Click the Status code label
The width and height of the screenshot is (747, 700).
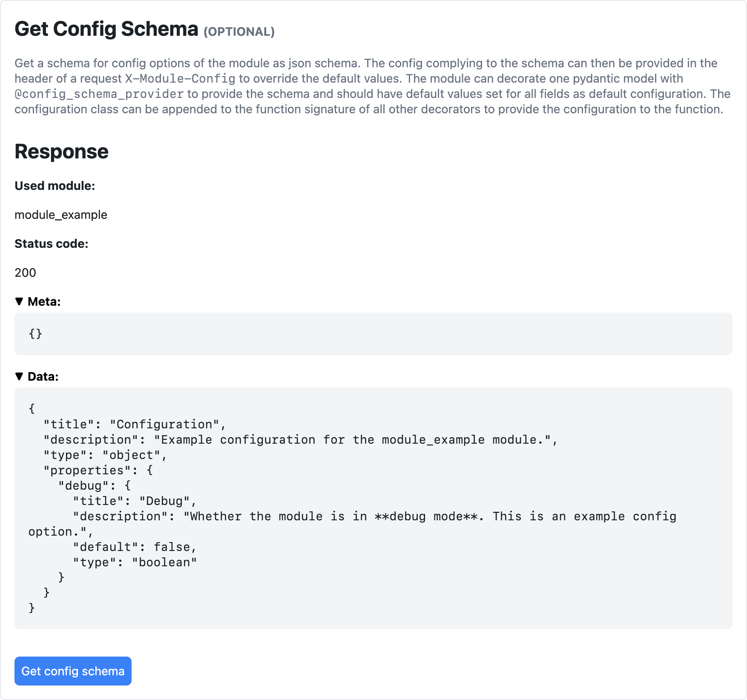(51, 244)
